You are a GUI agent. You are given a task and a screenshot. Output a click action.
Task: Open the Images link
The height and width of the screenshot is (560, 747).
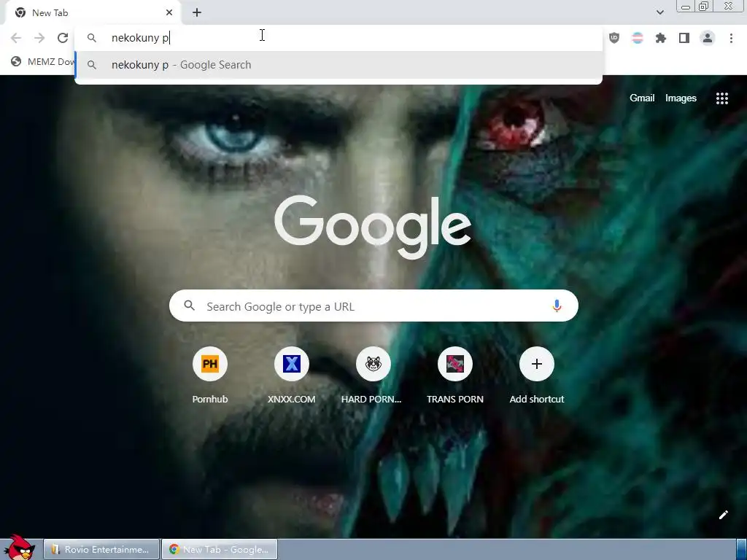tap(681, 98)
